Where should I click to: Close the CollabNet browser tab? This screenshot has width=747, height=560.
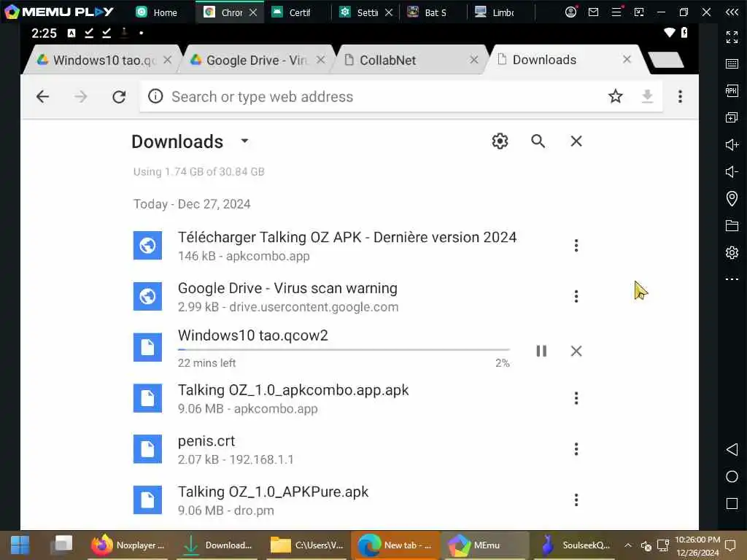pyautogui.click(x=473, y=60)
